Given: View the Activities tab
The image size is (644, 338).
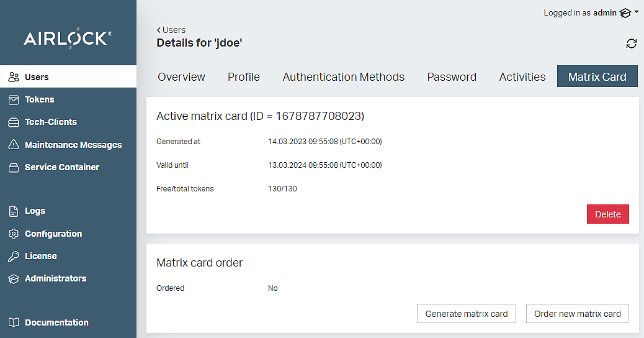Looking at the screenshot, I should (522, 77).
